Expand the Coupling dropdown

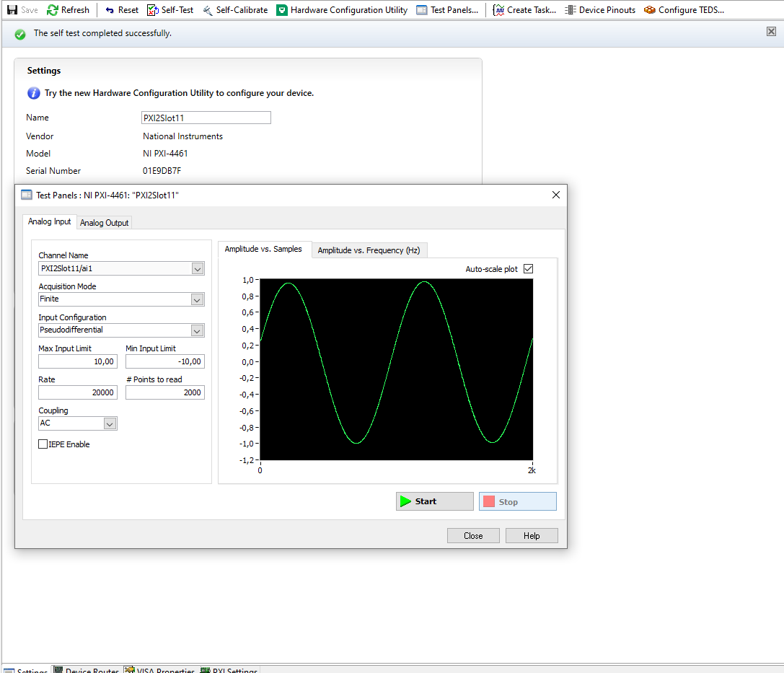[110, 423]
